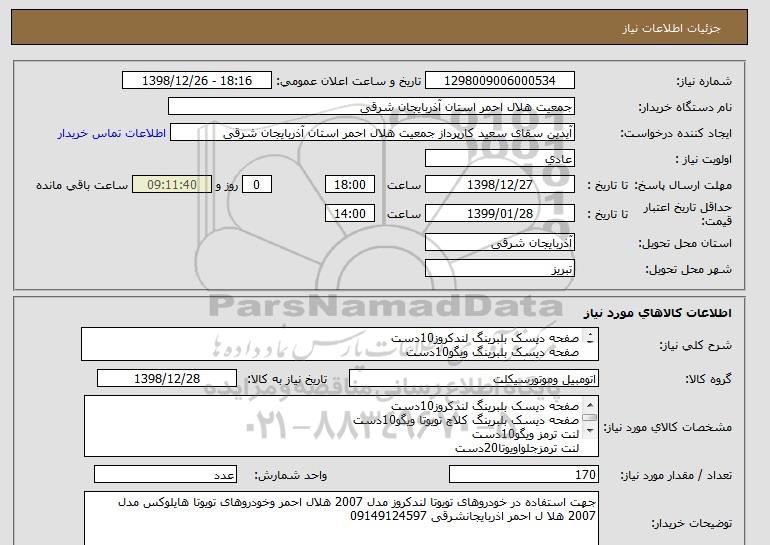Viewport: 770px width, 545px height.
Task: Click the request creator field آیدین سقای سعید
Action: click(372, 133)
